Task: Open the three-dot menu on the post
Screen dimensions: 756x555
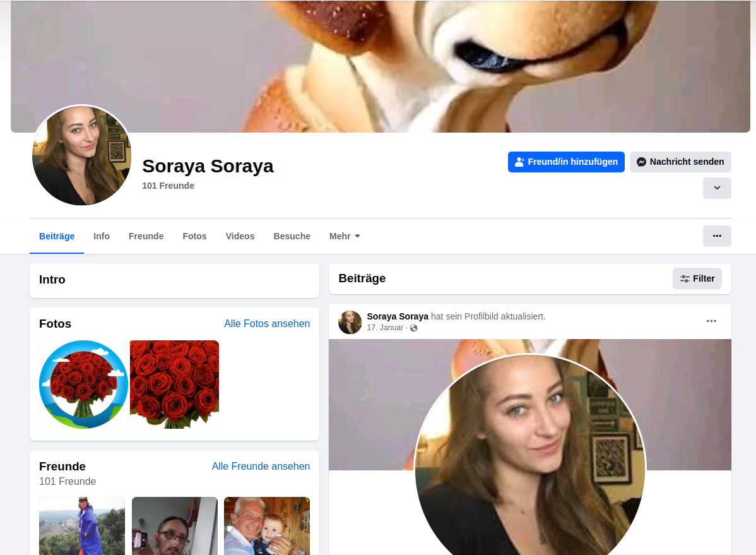Action: pos(711,321)
